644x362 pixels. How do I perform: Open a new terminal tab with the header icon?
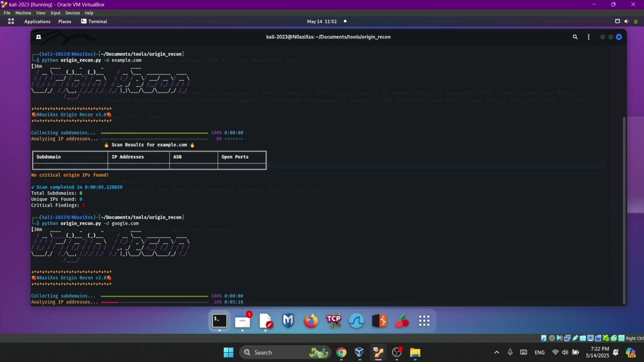pos(38,37)
